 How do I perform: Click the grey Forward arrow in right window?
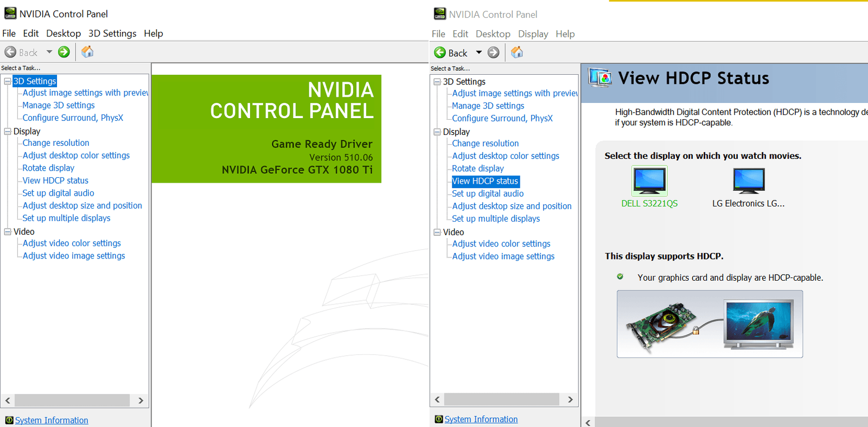click(493, 53)
